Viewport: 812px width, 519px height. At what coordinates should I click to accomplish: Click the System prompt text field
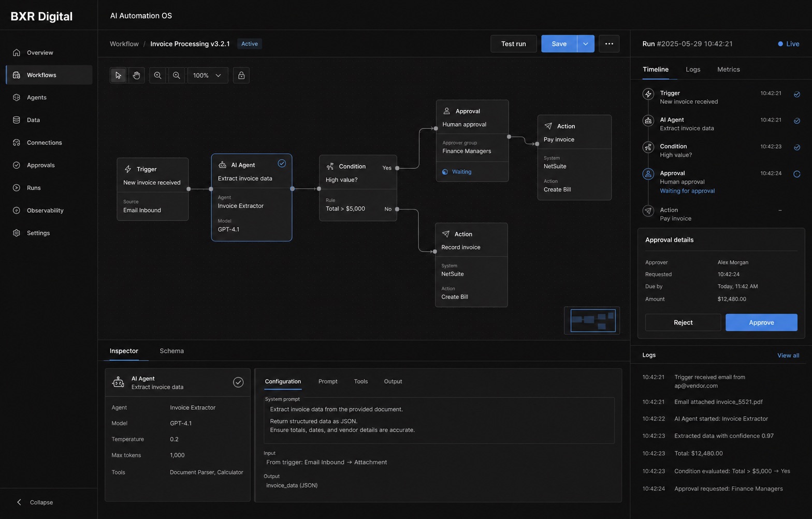(x=439, y=420)
